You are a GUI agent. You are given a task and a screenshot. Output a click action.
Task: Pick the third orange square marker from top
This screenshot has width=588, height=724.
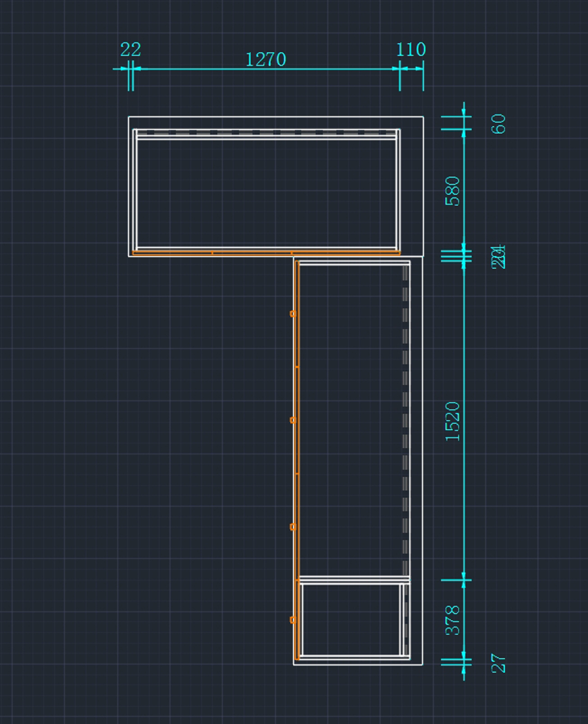point(293,527)
